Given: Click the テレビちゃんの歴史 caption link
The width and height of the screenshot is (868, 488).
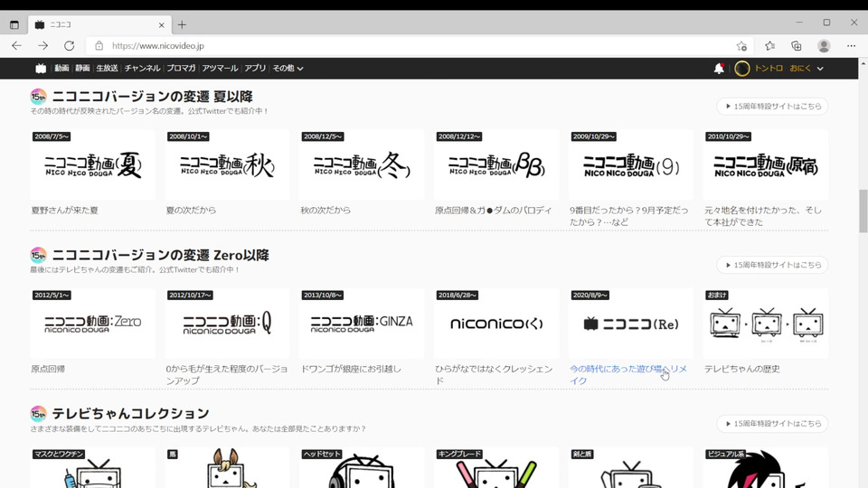Looking at the screenshot, I should (x=741, y=369).
